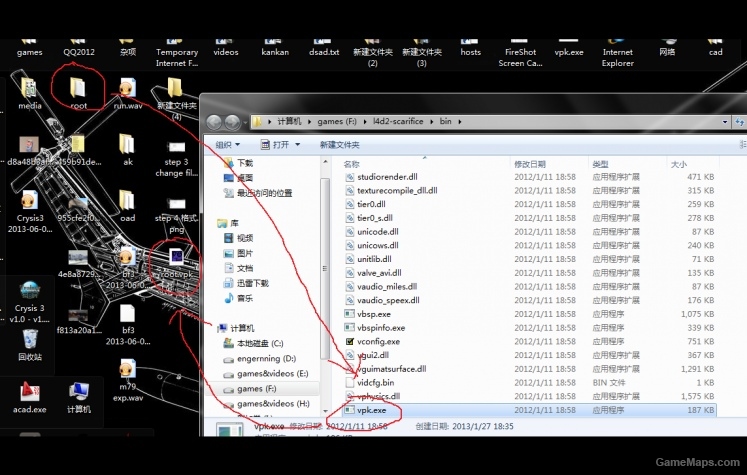Image resolution: width=747 pixels, height=475 pixels.
Task: Click the navigation pane scrollbar
Action: click(325, 268)
